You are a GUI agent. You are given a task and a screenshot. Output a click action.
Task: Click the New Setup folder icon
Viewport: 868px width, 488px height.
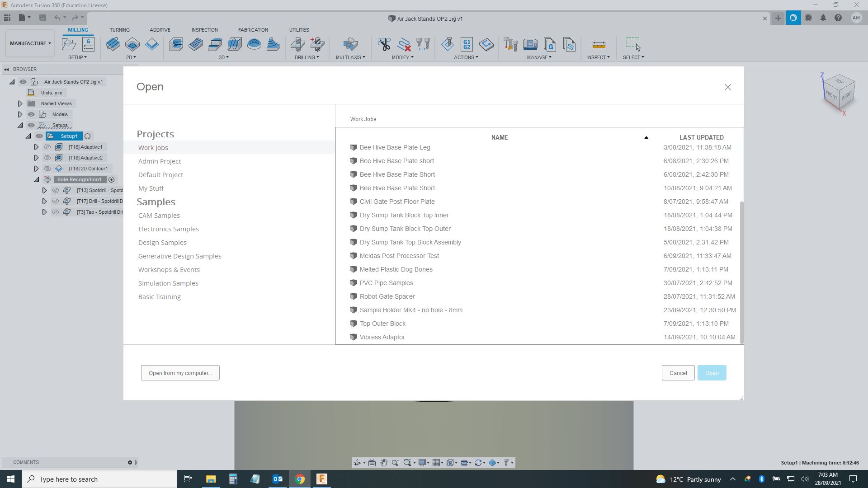(69, 44)
